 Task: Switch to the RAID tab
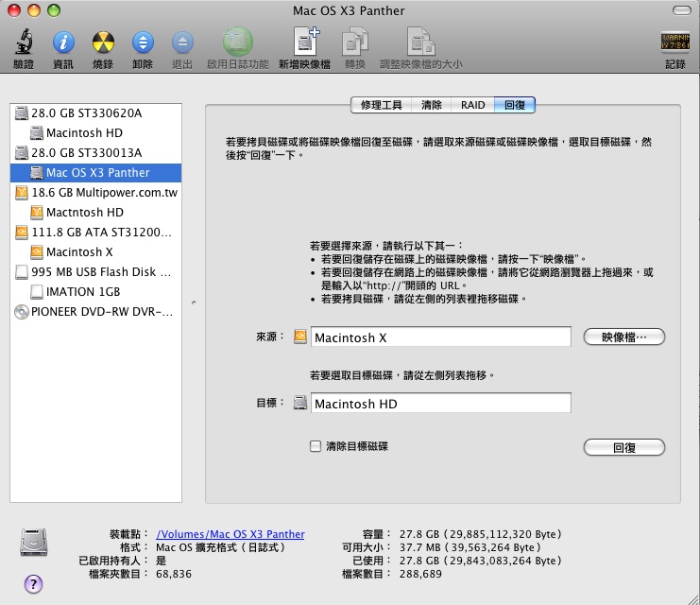(x=472, y=105)
